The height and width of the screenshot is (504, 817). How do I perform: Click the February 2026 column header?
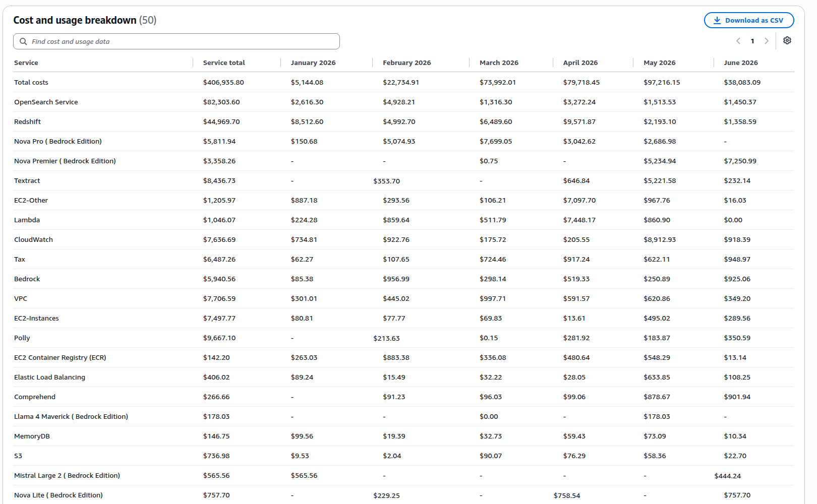coord(407,62)
